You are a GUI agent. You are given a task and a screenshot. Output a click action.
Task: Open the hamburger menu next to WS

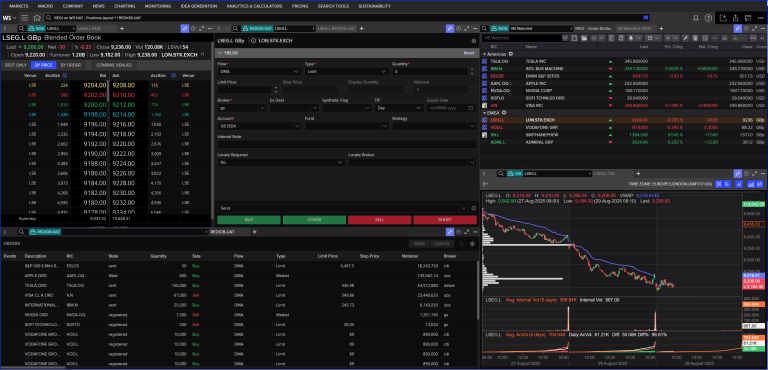pos(24,18)
